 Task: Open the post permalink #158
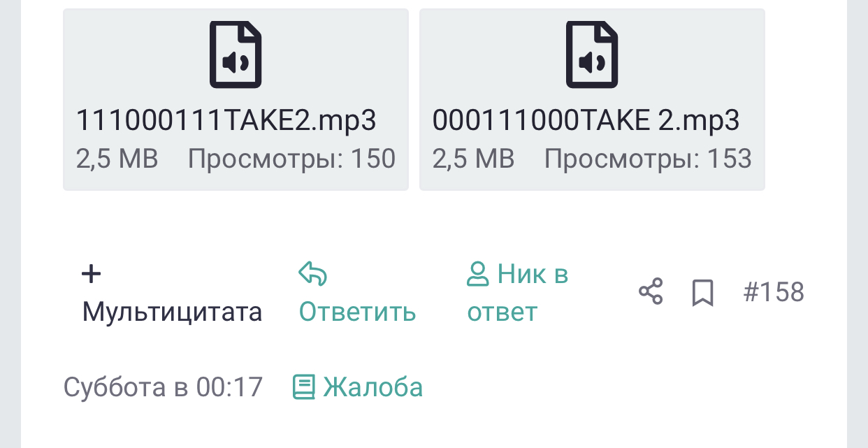[x=774, y=292]
